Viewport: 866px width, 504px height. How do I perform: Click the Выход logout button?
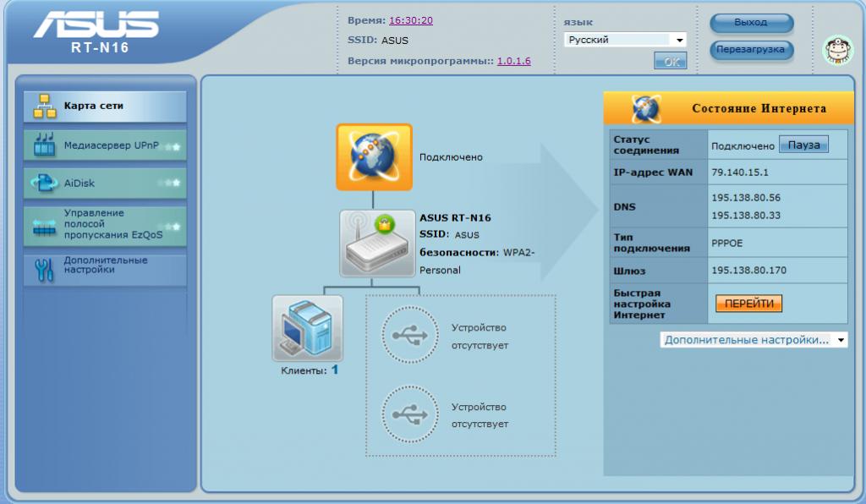pyautogui.click(x=751, y=23)
